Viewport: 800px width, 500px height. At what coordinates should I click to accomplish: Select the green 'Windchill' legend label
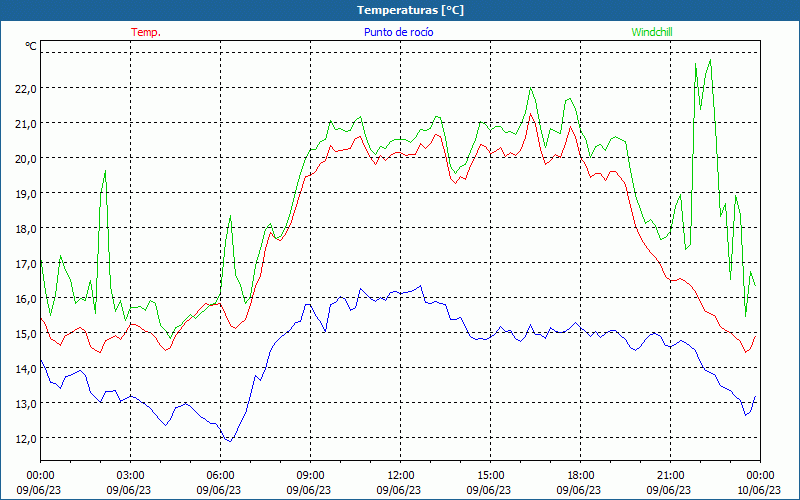(652, 32)
